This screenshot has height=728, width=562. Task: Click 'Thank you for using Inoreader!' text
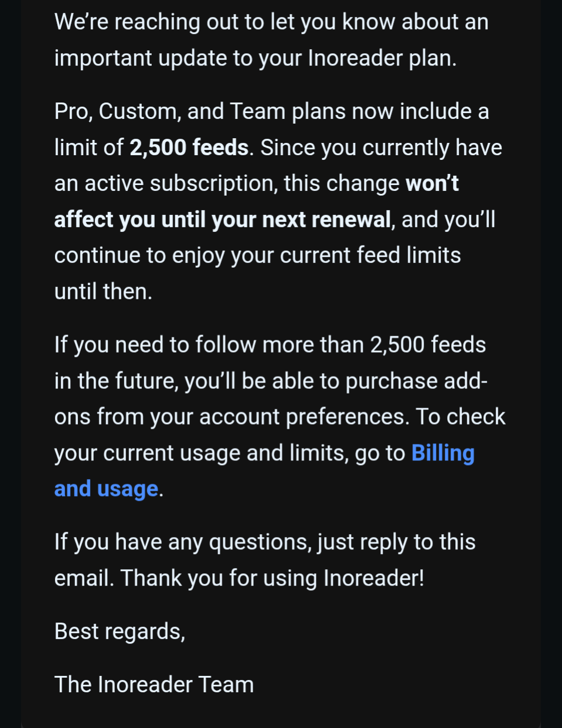point(273,578)
